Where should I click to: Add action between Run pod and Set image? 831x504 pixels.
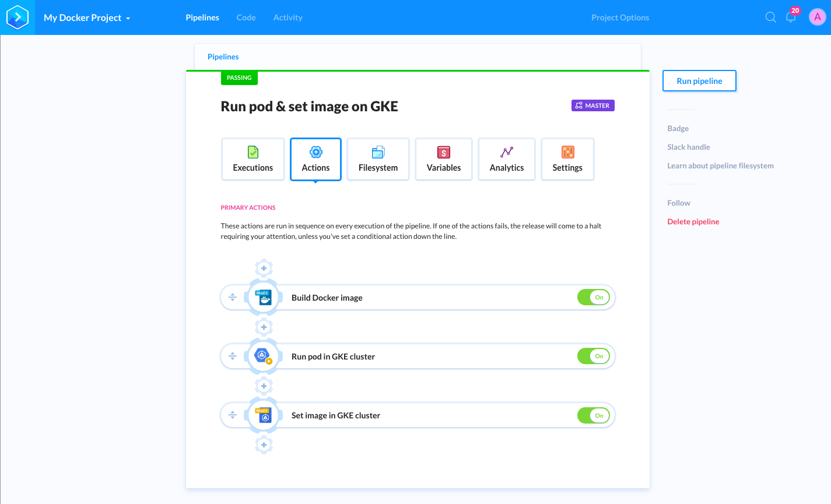[264, 386]
